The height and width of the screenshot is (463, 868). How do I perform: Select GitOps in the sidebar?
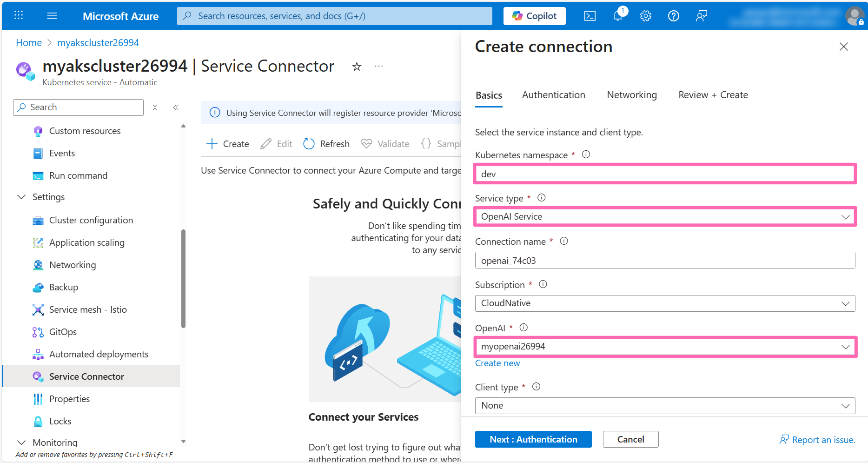click(x=63, y=332)
